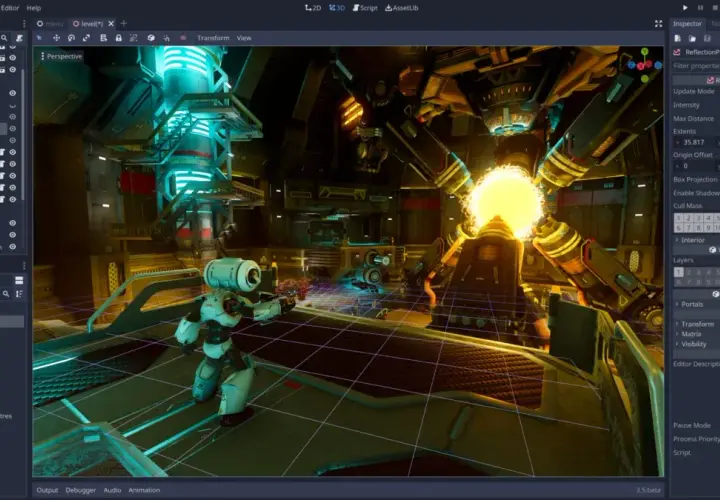
Task: Toggle the highlighted Layers cell 1
Action: (678, 272)
